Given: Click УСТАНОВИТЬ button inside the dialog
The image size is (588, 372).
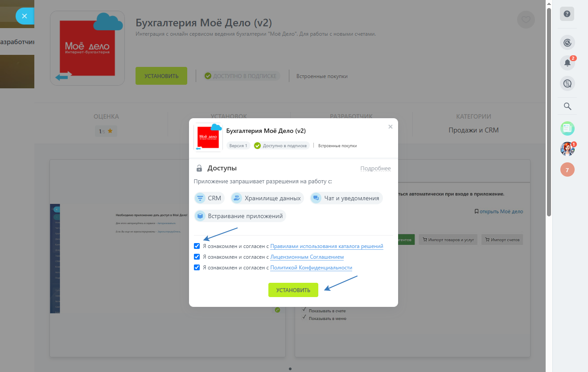Looking at the screenshot, I should pyautogui.click(x=293, y=290).
